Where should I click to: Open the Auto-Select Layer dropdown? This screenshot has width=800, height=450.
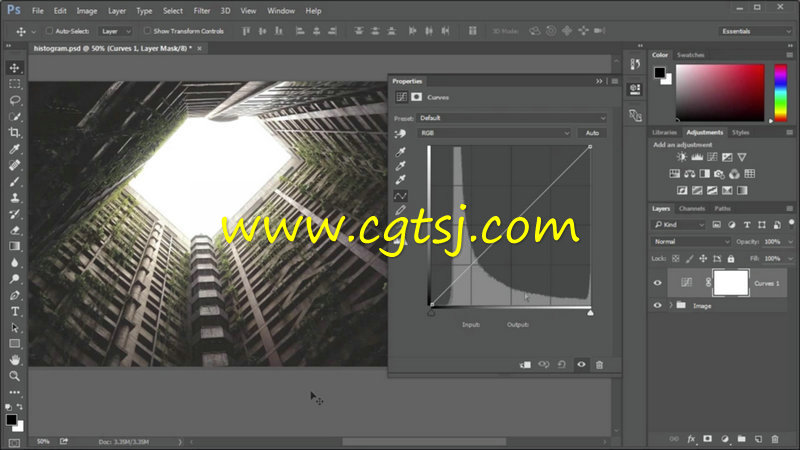115,31
